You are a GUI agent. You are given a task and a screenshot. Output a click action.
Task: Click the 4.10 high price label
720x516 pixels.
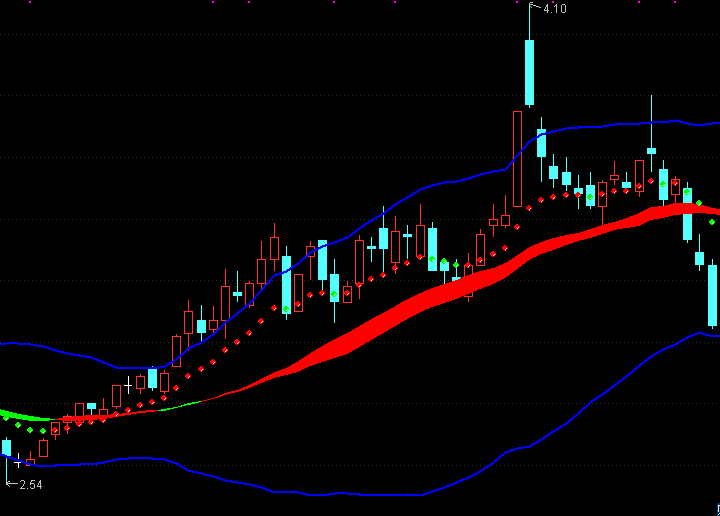555,9
